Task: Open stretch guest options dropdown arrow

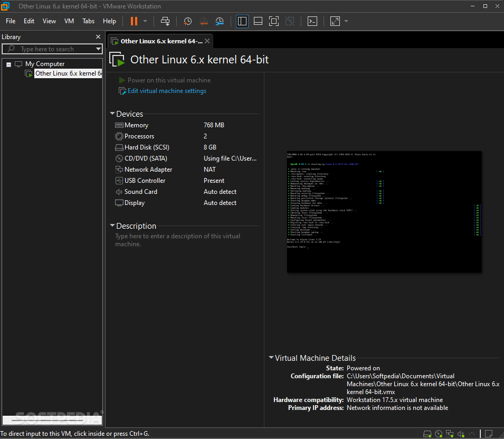Action: tap(346, 21)
